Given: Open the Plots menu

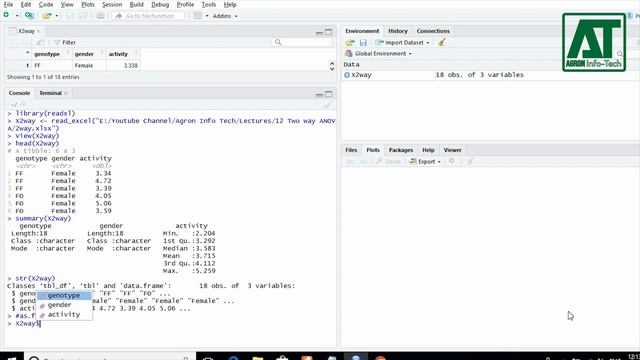Looking at the screenshot, I should [88, 4].
